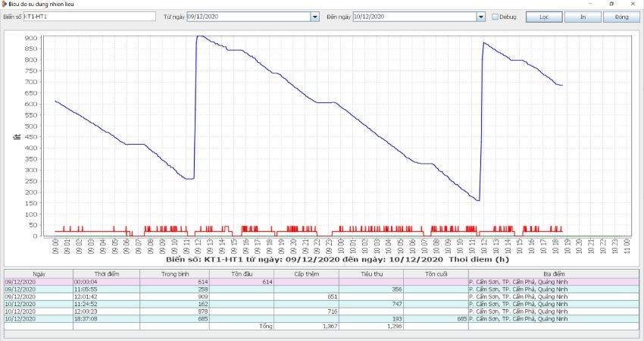Click the In print button
The height and width of the screenshot is (341, 644).
(x=583, y=17)
